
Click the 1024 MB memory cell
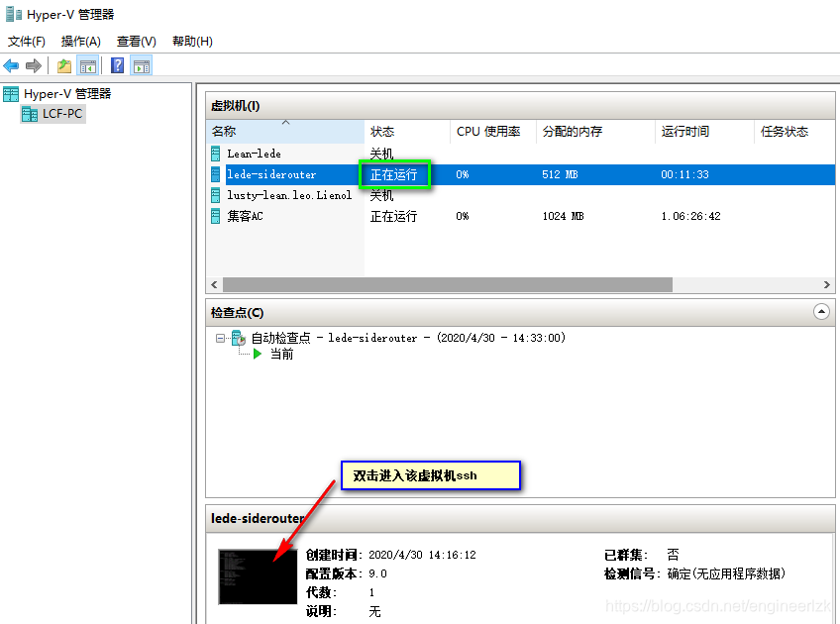pyautogui.click(x=563, y=216)
